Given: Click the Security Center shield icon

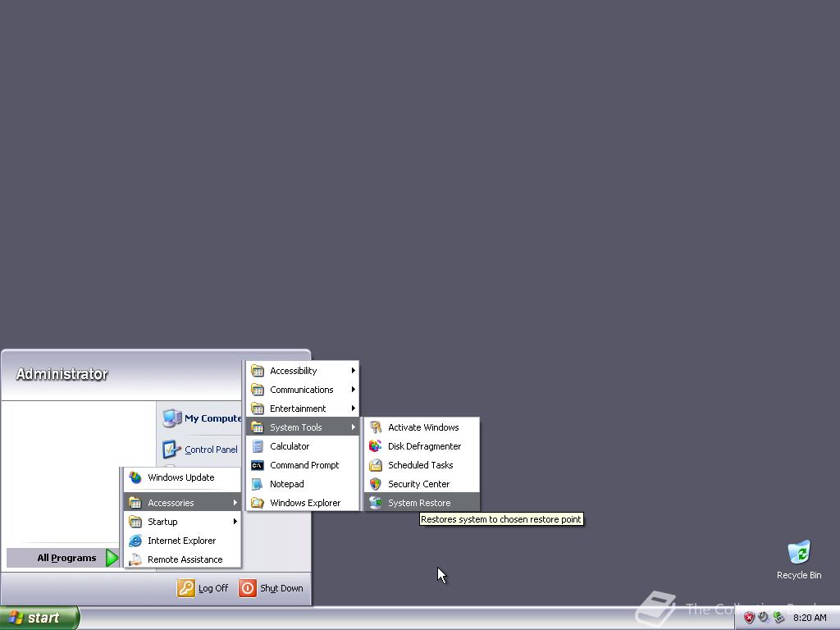Looking at the screenshot, I should (376, 484).
